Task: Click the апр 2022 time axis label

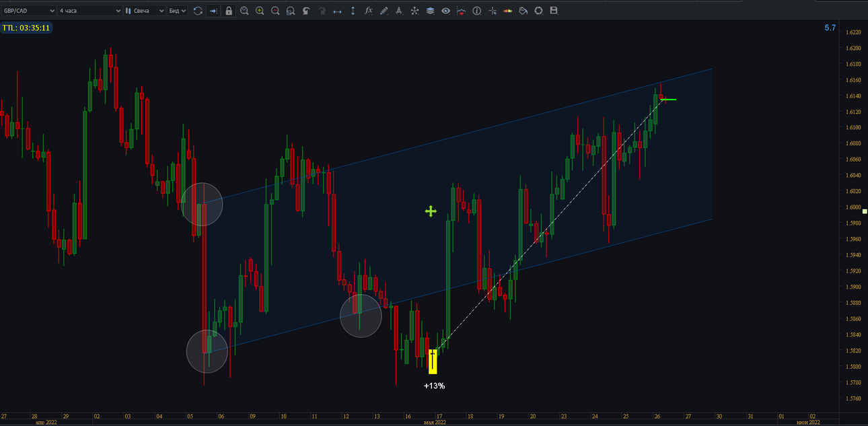Action: pyautogui.click(x=46, y=423)
